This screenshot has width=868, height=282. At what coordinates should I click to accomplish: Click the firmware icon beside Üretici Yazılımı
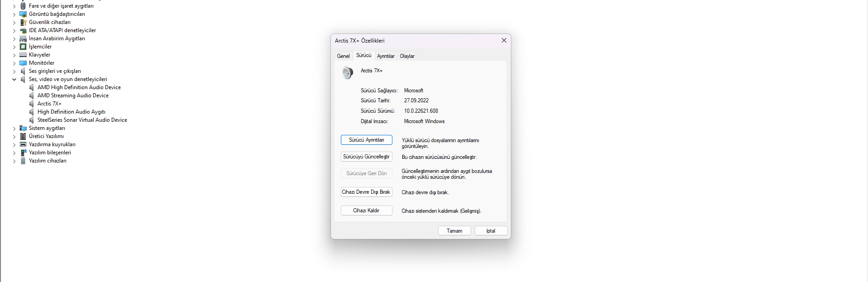pos(23,136)
